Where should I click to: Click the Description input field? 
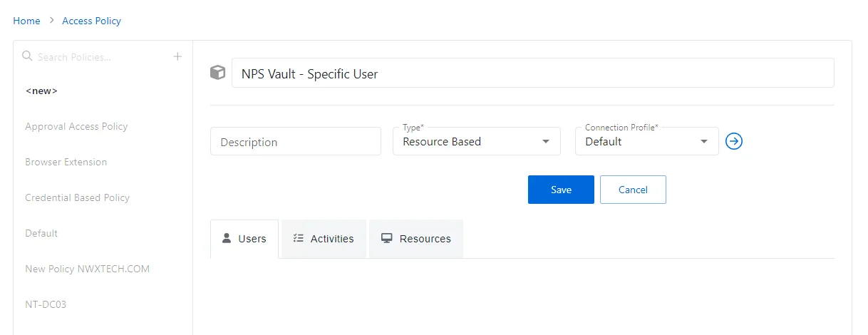click(296, 141)
